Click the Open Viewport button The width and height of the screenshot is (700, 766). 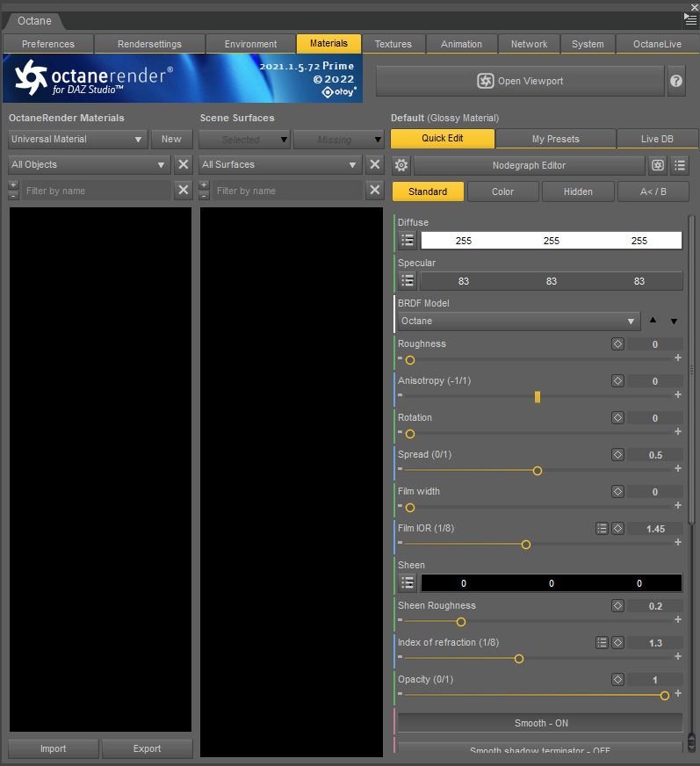pos(520,81)
